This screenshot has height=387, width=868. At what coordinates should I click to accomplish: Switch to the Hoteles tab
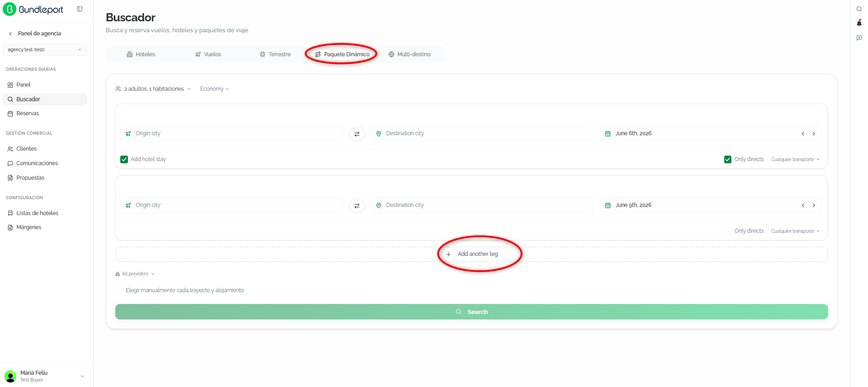(x=141, y=54)
